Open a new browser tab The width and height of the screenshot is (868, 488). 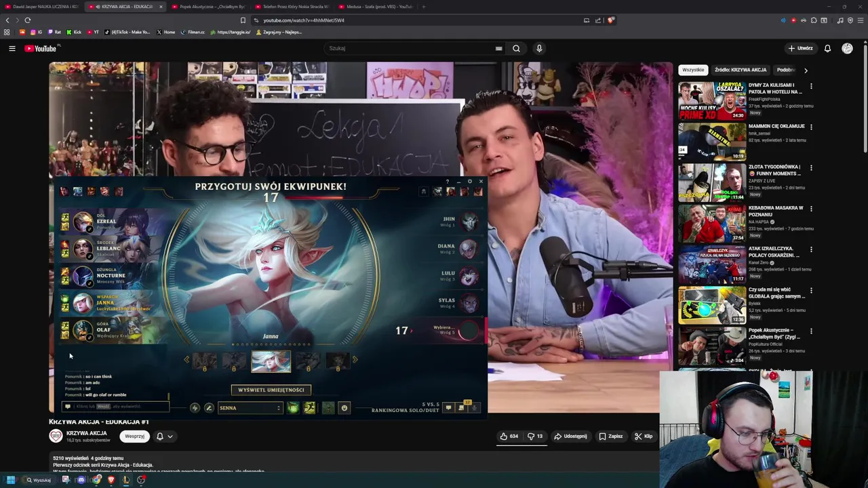click(424, 7)
